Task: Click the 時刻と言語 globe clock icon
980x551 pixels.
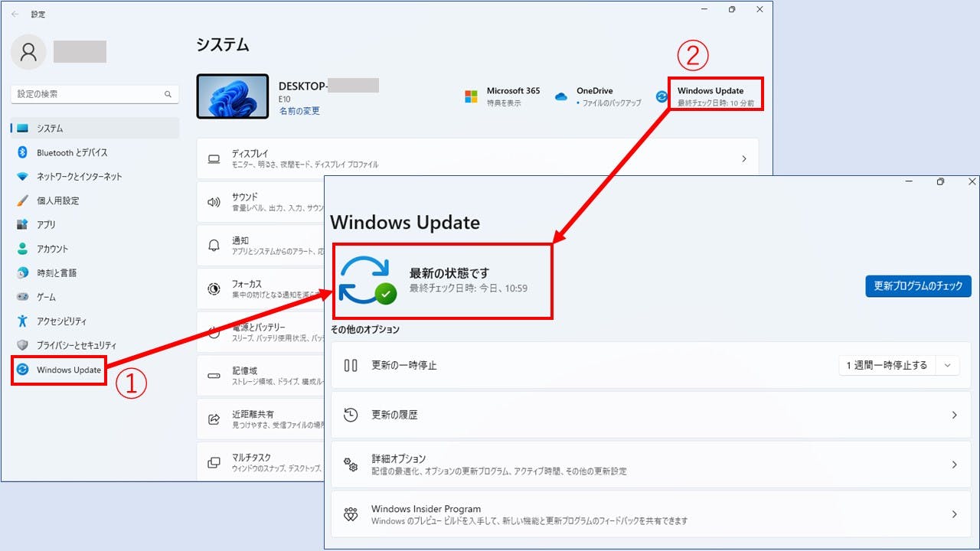Action: point(22,272)
